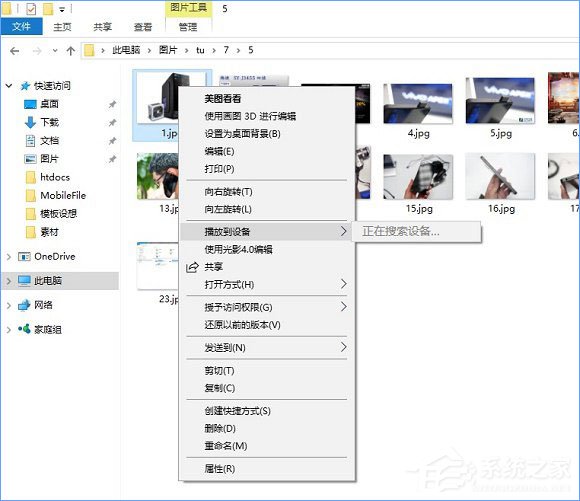Open 图片 in the sidebar list

click(x=50, y=159)
